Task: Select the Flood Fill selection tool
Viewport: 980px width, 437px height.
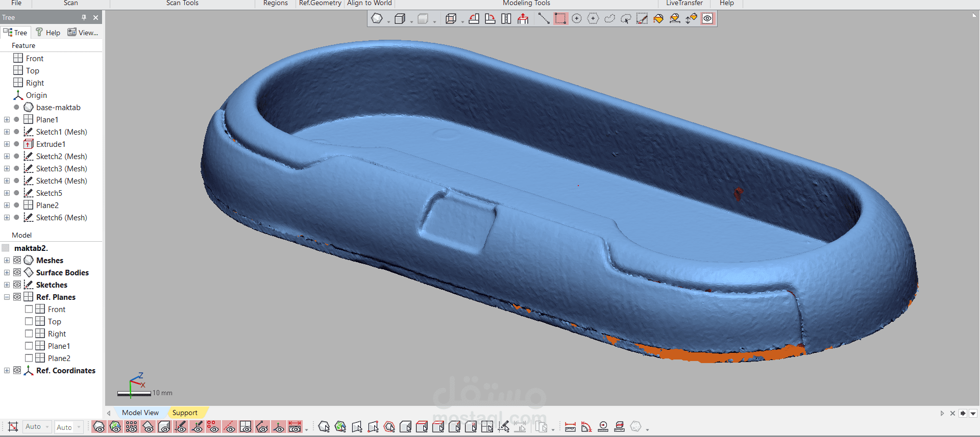Action: 658,19
